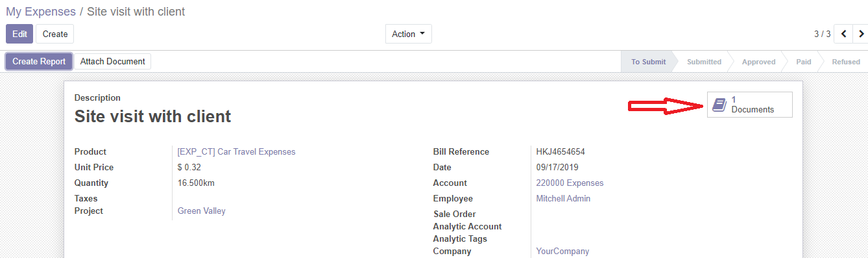This screenshot has height=258, width=868.
Task: Open 220000 Expenses account link
Action: tap(570, 183)
